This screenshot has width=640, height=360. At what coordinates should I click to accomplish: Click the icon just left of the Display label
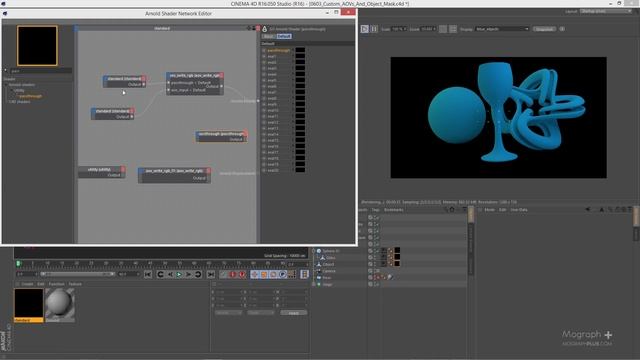453,29
